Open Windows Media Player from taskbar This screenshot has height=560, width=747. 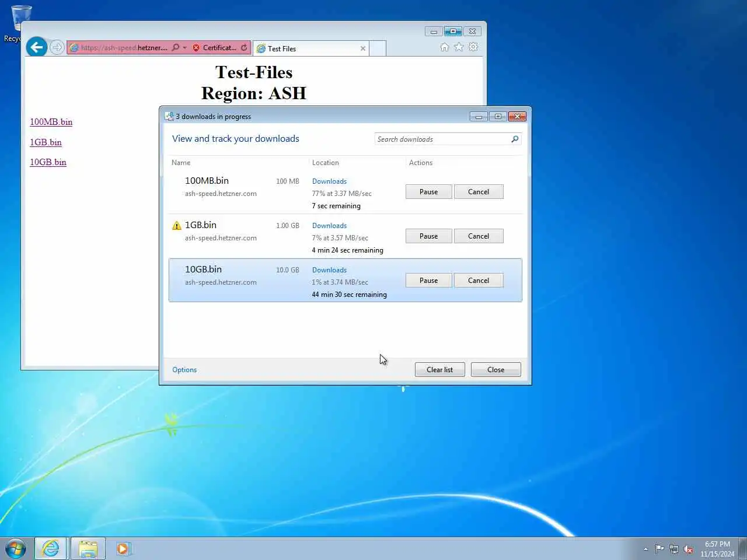click(x=123, y=548)
